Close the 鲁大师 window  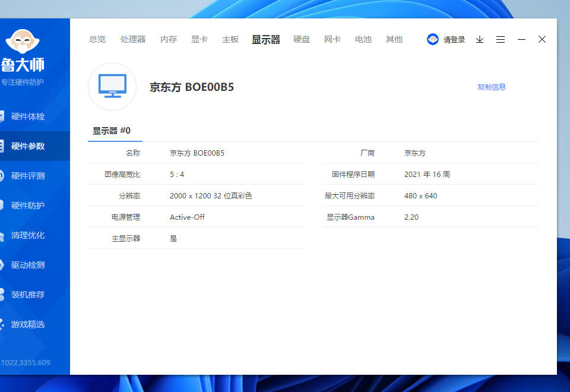click(x=542, y=39)
